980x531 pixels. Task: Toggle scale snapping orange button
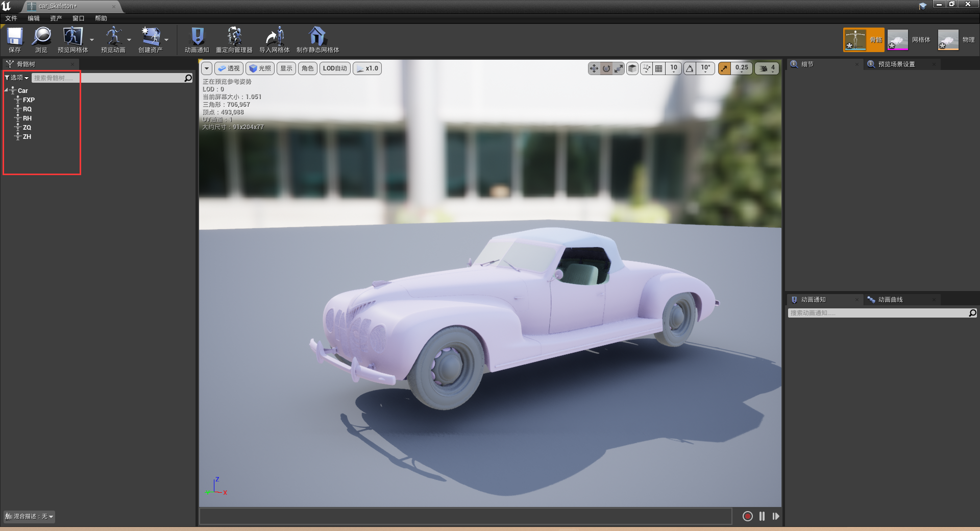pos(724,68)
